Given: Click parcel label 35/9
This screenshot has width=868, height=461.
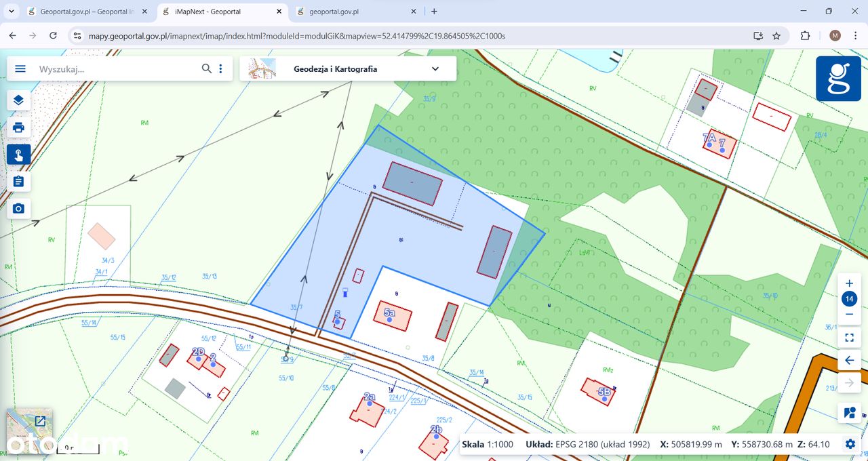Looking at the screenshot, I should point(429,100).
